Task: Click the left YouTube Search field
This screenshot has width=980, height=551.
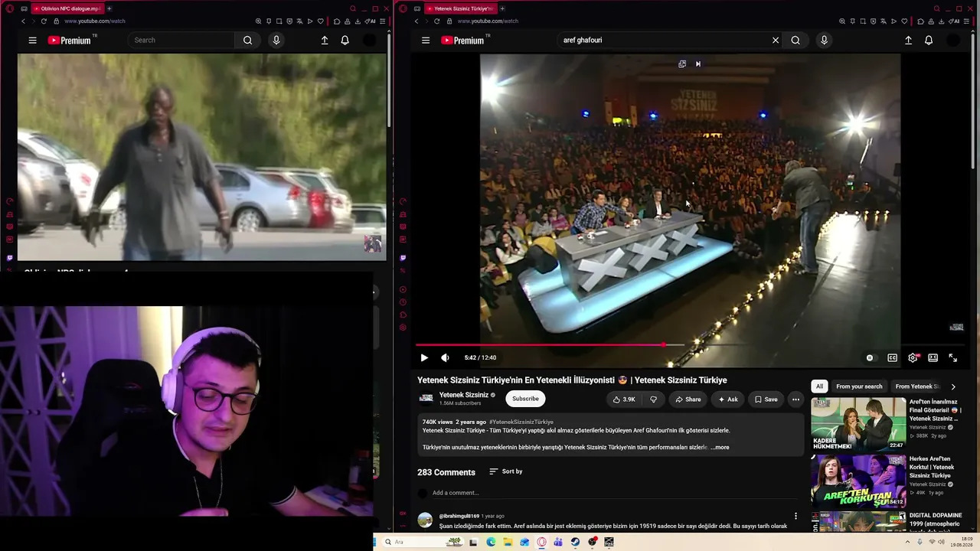Action: point(181,41)
